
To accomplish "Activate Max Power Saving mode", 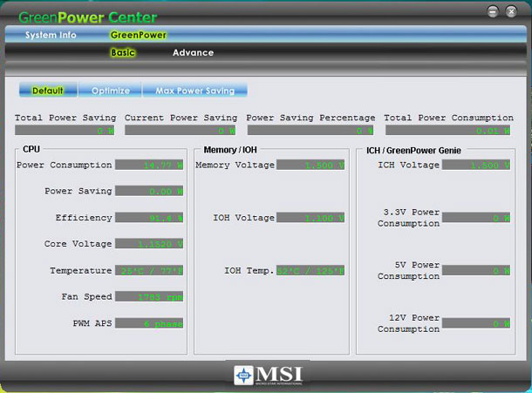I will (194, 91).
